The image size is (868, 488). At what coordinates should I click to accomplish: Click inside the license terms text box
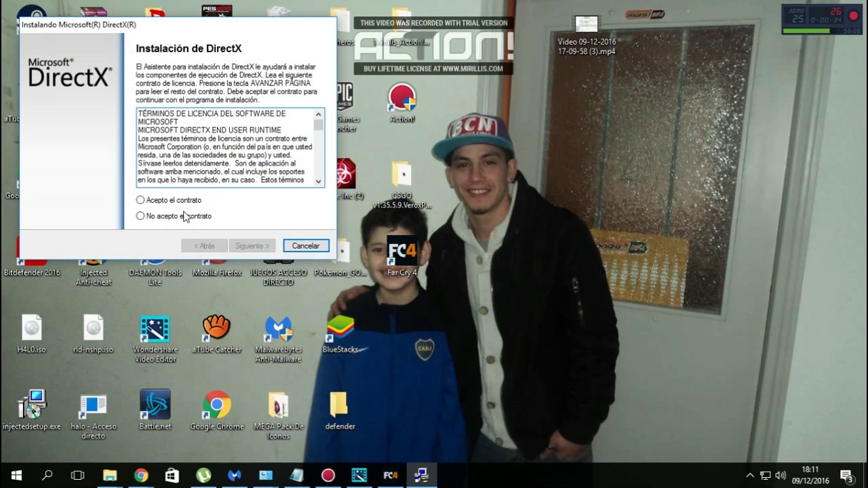(225, 147)
